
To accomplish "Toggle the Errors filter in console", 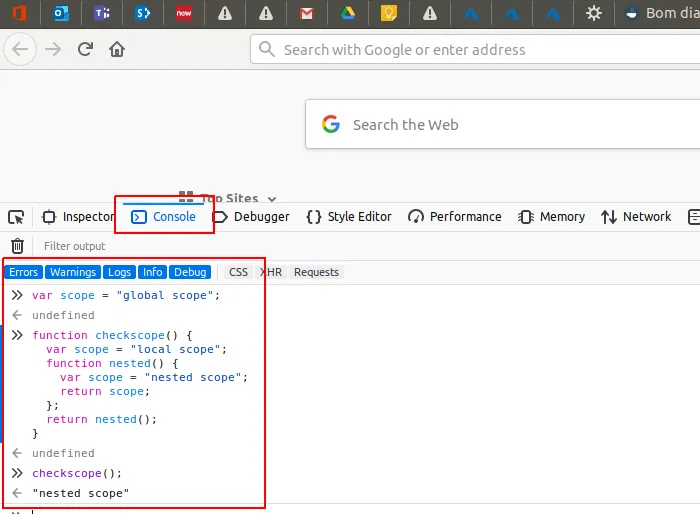I will click(x=24, y=272).
